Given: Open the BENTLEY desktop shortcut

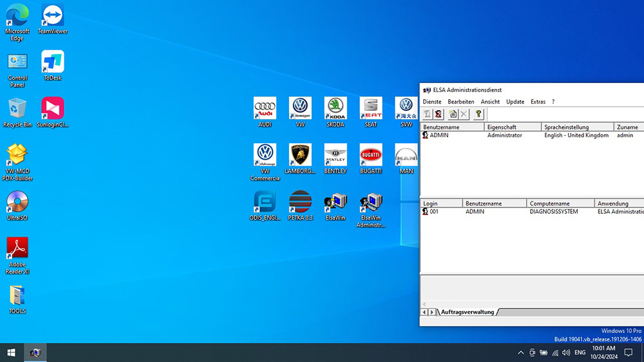Looking at the screenshot, I should point(336,158).
